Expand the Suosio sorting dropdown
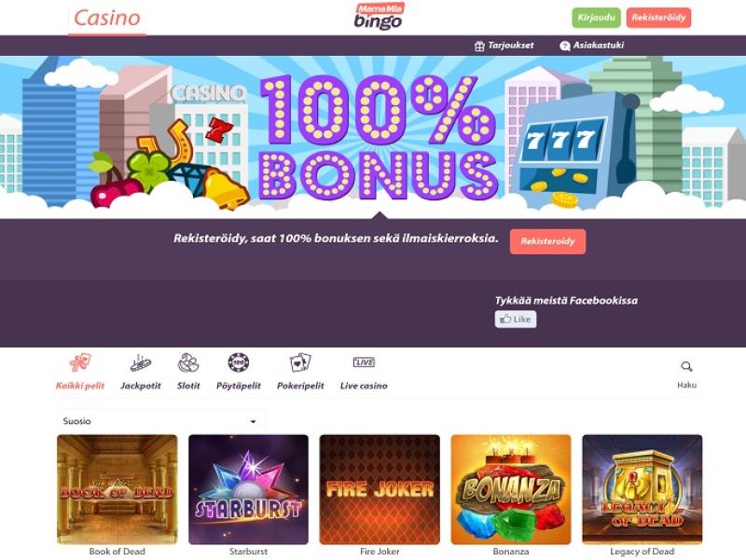The width and height of the screenshot is (746, 560). click(x=160, y=421)
